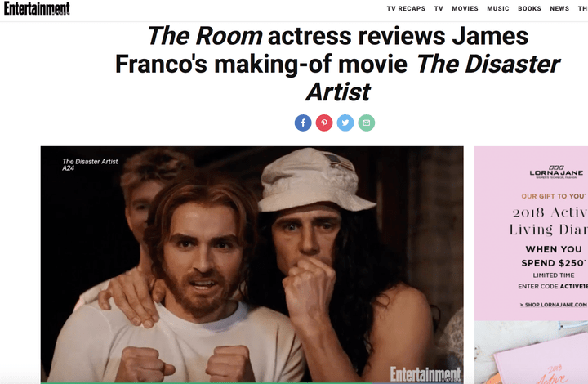
Task: Click The Disaster Artist video thumbnail
Action: click(252, 265)
